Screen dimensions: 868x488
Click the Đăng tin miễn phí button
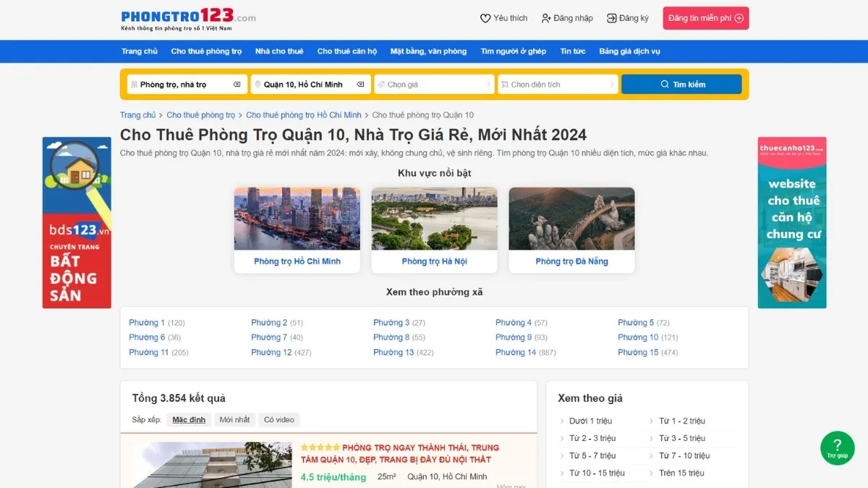[705, 17]
